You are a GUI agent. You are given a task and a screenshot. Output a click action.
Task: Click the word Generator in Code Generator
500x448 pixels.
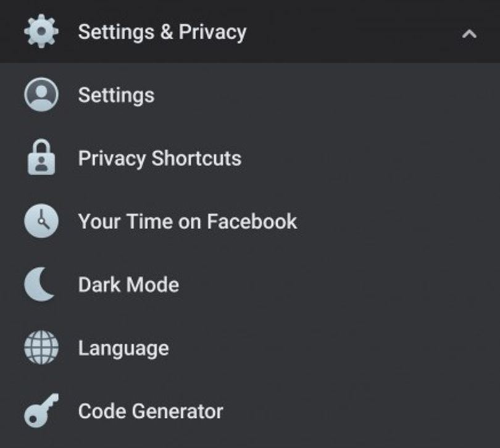[178, 411]
